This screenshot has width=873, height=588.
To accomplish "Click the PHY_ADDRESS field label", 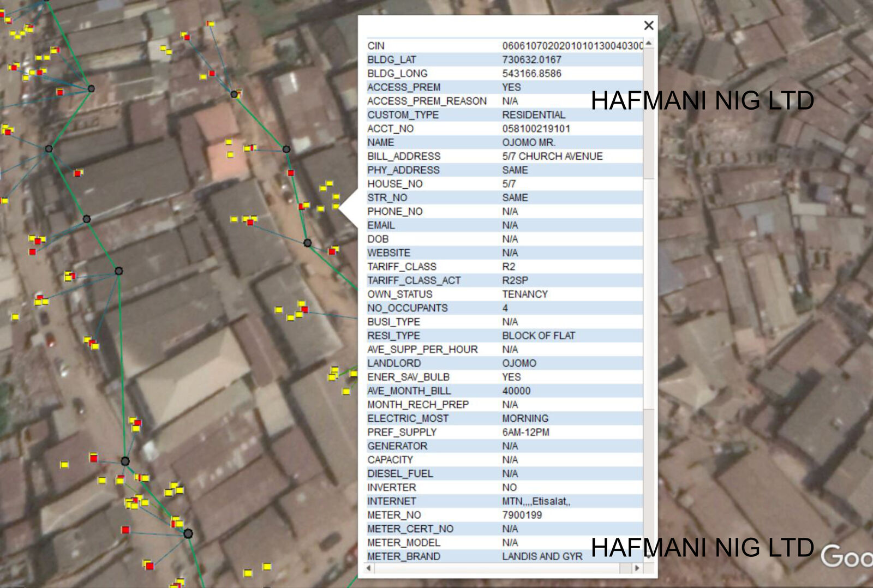I will click(x=403, y=170).
